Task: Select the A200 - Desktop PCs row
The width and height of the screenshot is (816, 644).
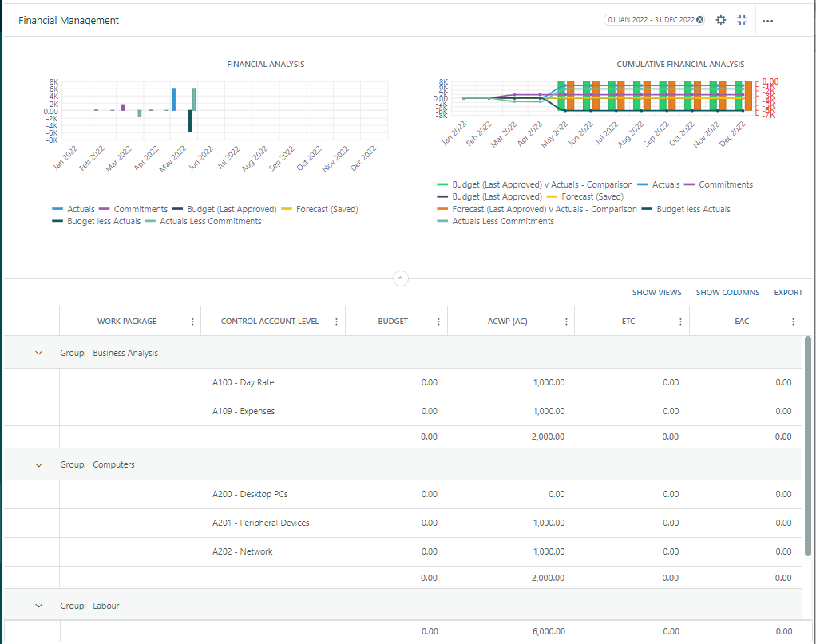Action: coord(403,494)
